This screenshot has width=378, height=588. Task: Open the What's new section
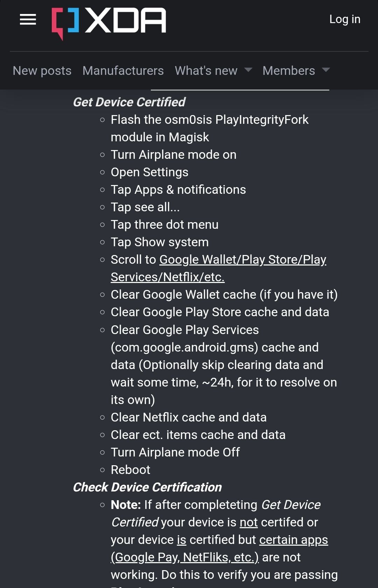click(206, 71)
